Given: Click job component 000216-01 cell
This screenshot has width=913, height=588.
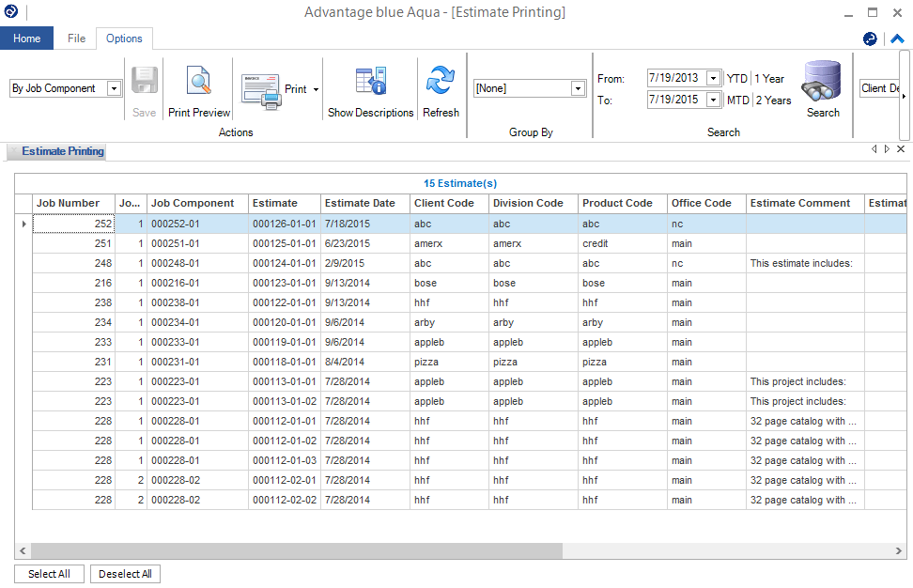Looking at the screenshot, I should tap(197, 283).
